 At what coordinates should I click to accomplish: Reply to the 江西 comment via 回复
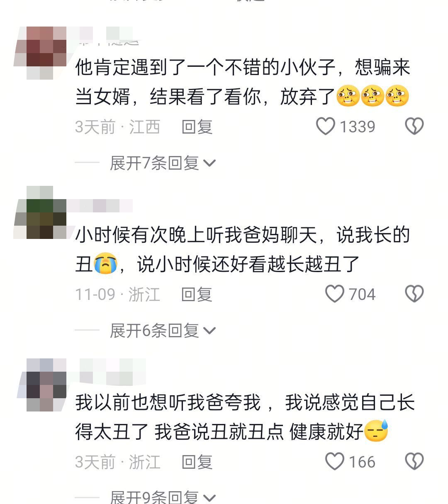point(197,127)
